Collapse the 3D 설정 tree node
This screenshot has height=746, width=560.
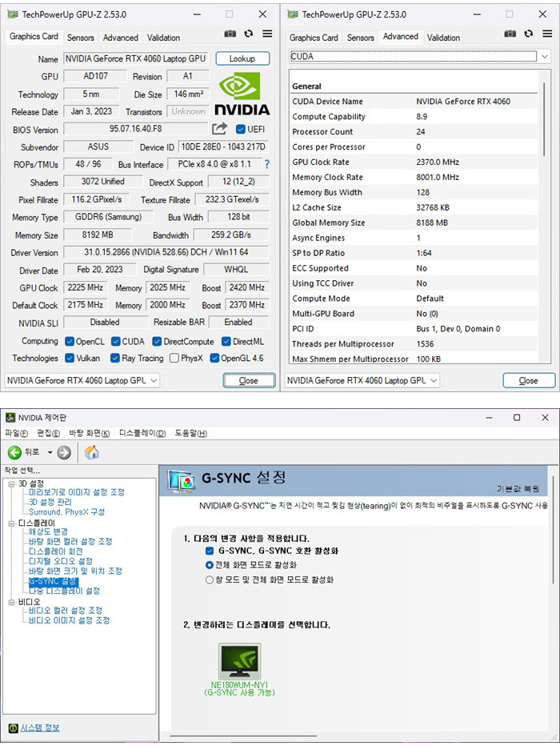(x=11, y=483)
